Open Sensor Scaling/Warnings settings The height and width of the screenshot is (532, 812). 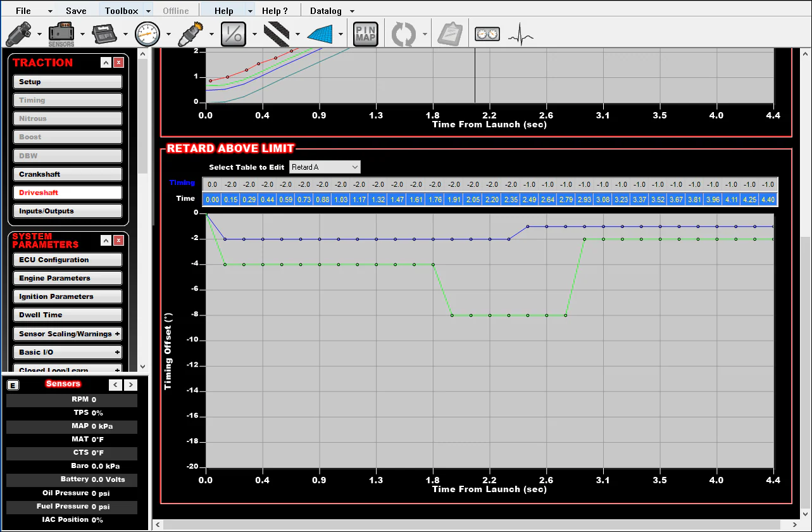[67, 333]
